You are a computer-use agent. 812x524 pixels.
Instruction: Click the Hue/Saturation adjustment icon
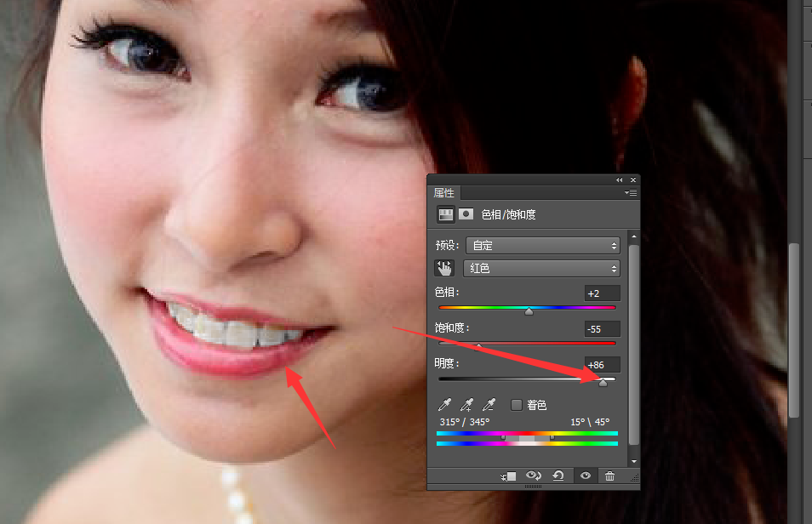(x=445, y=214)
